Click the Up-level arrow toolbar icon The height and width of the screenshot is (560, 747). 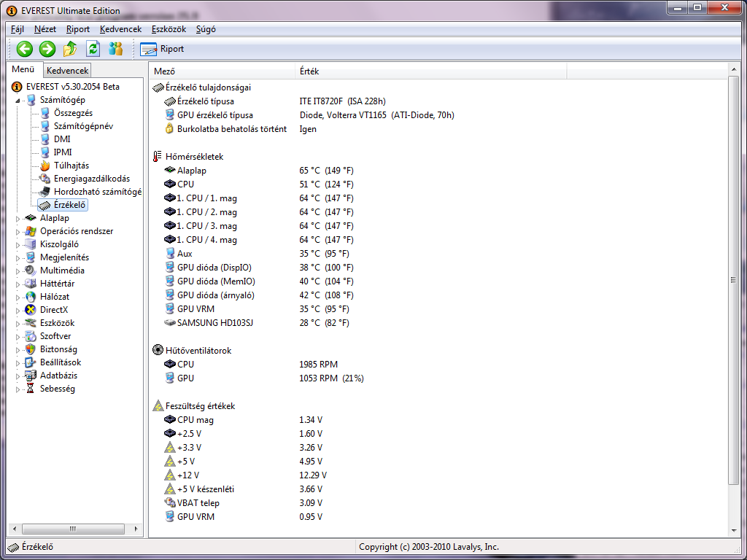tap(70, 49)
